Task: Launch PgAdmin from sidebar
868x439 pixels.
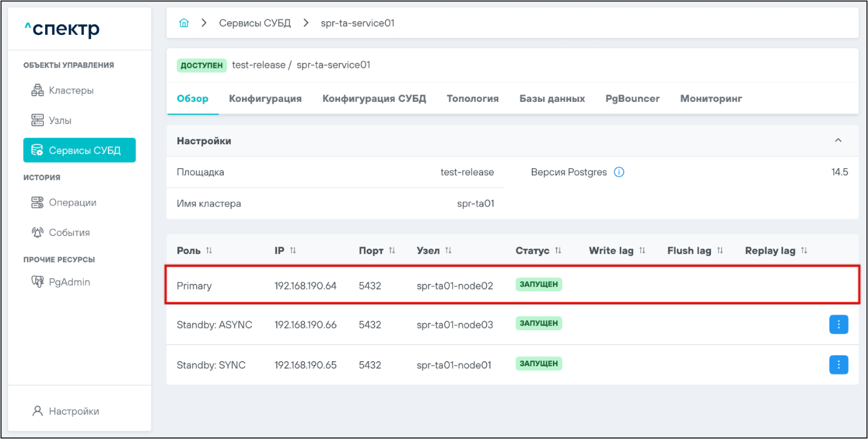Action: [69, 282]
